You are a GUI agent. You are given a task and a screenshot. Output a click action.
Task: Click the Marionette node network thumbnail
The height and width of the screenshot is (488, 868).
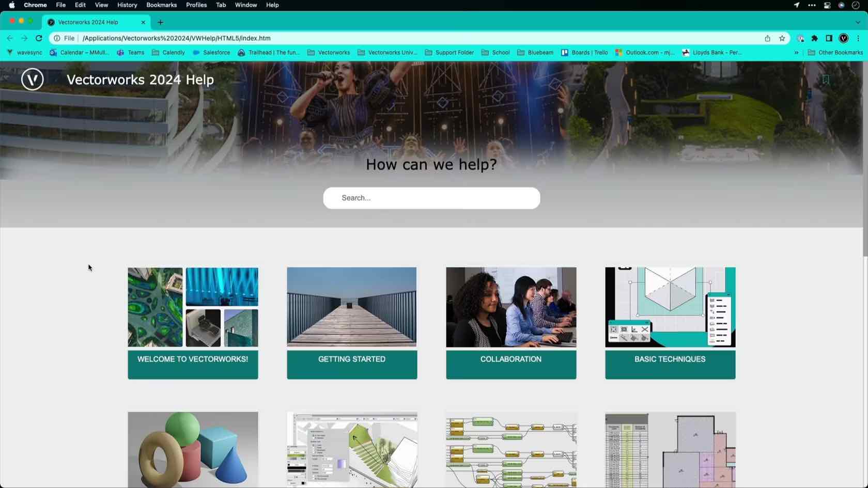(511, 450)
